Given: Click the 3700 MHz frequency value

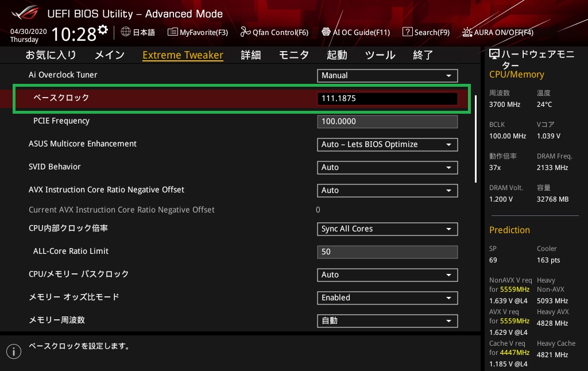Looking at the screenshot, I should (x=505, y=105).
